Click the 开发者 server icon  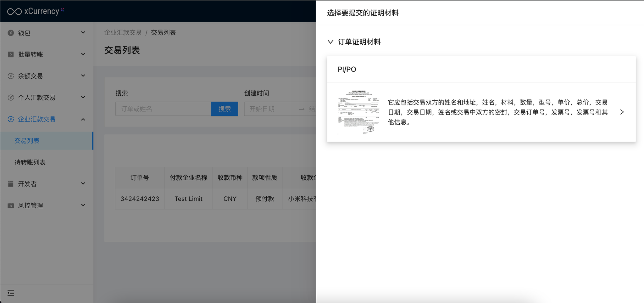pyautogui.click(x=11, y=184)
